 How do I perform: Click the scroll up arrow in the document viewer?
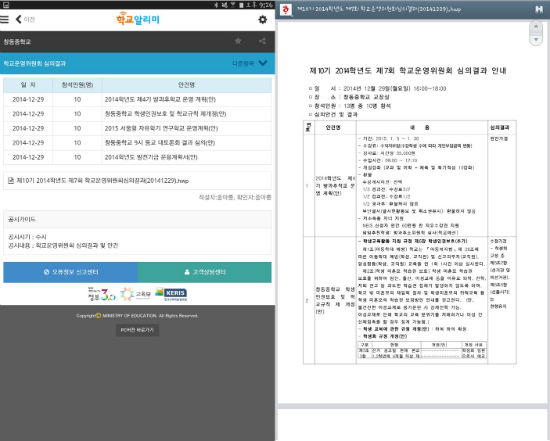click(x=536, y=27)
